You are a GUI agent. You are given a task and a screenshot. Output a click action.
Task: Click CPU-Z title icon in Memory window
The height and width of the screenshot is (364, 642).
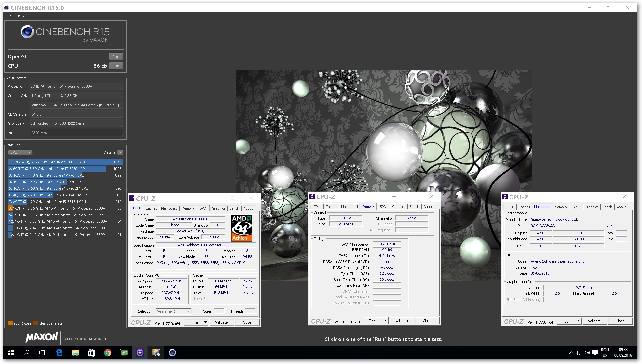(312, 197)
